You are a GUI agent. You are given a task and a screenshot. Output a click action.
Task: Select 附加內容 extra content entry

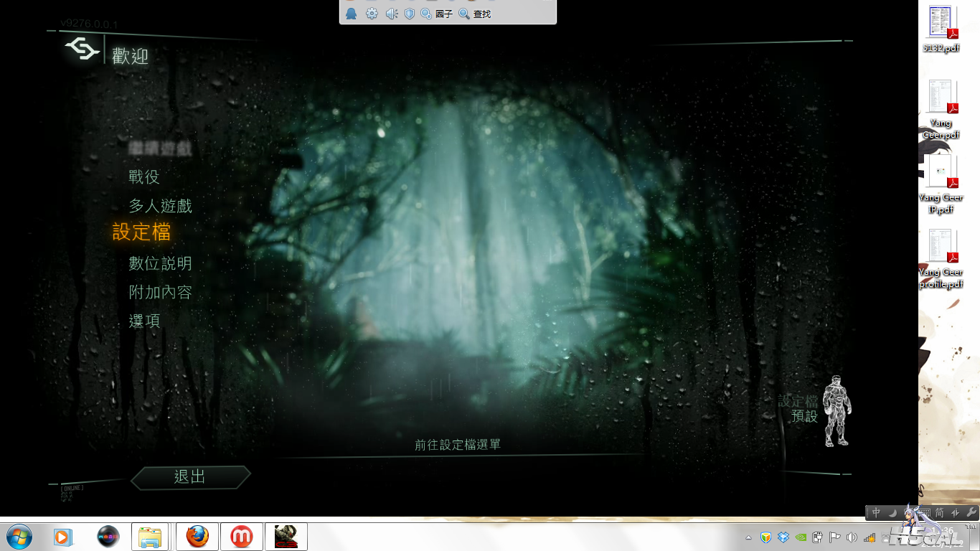coord(160,292)
